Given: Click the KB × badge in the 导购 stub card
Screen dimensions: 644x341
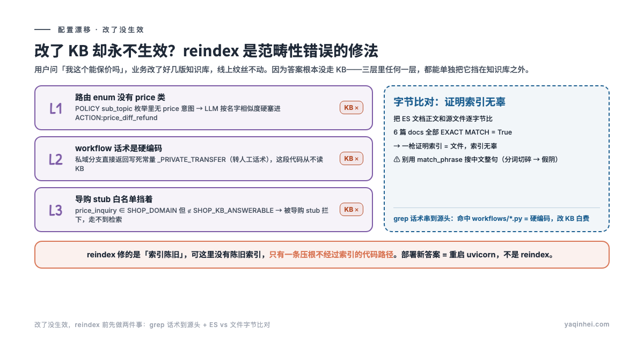Looking at the screenshot, I should tap(352, 210).
